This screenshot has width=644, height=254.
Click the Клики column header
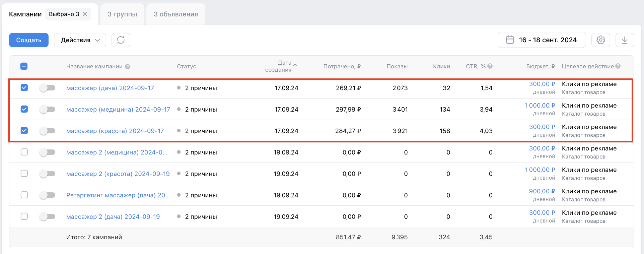(x=441, y=66)
